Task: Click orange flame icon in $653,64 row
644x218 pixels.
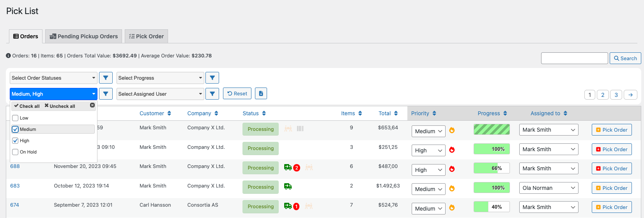Action: (x=452, y=130)
